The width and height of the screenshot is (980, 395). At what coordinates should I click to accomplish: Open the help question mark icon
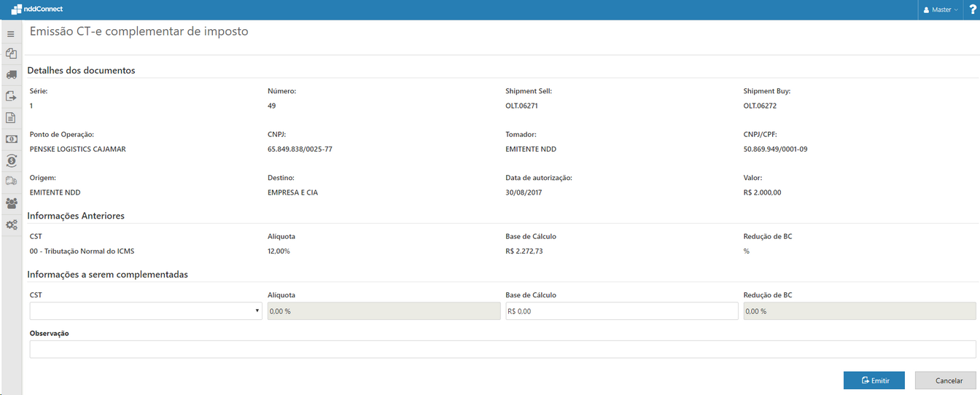click(972, 9)
